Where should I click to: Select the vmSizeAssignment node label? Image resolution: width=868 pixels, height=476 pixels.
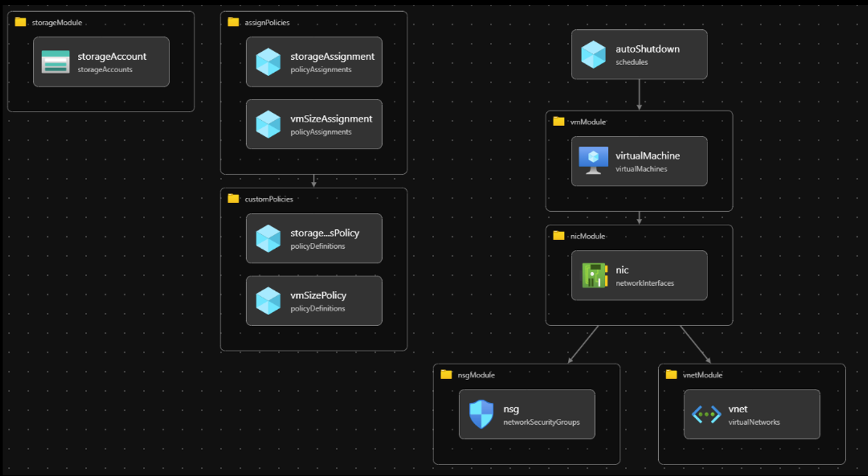pyautogui.click(x=331, y=119)
